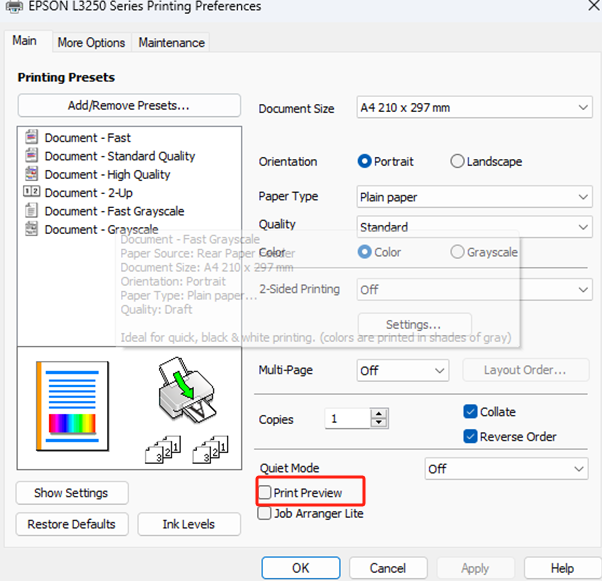
Task: Select the Landscape orientation radio button
Action: 457,161
